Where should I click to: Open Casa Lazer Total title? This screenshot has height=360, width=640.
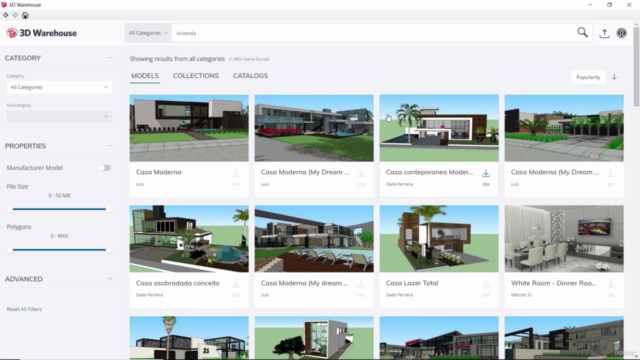[x=412, y=283]
